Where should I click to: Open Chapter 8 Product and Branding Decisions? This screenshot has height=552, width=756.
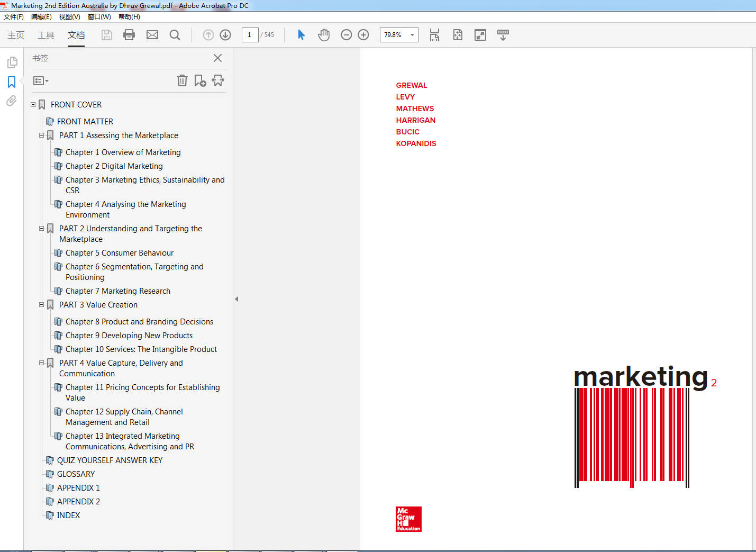[x=140, y=322]
